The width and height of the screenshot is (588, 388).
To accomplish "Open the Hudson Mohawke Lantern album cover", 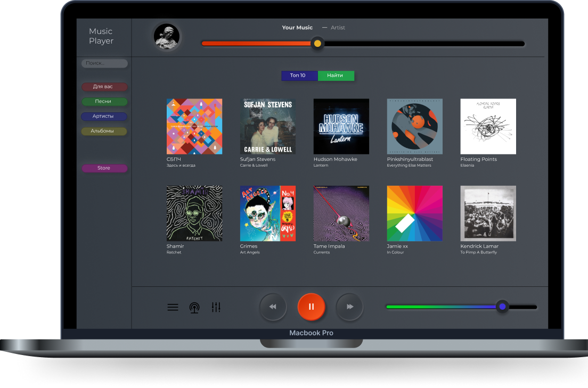I will (341, 126).
